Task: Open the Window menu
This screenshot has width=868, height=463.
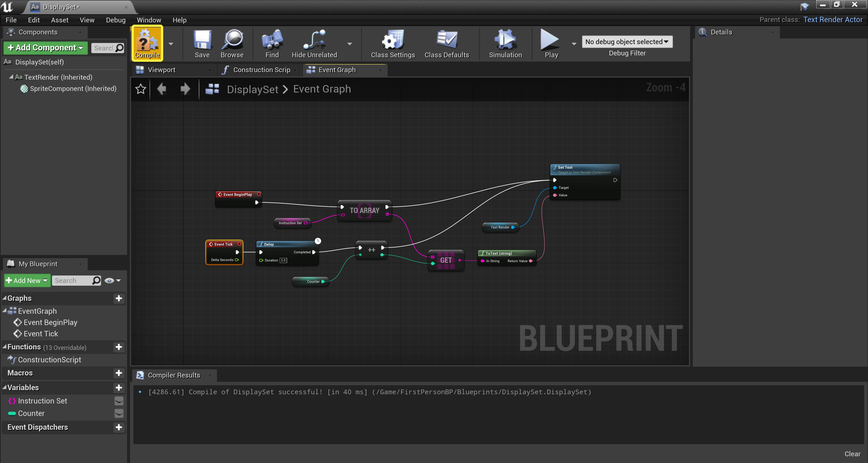Action: click(x=149, y=20)
